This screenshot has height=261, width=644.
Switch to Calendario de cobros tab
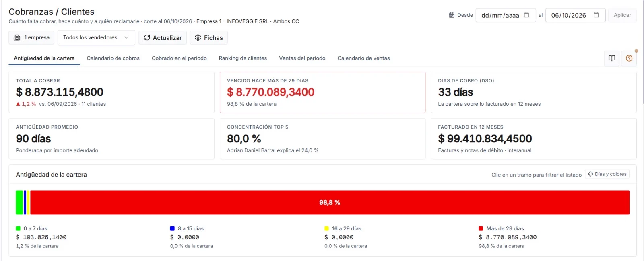[113, 58]
